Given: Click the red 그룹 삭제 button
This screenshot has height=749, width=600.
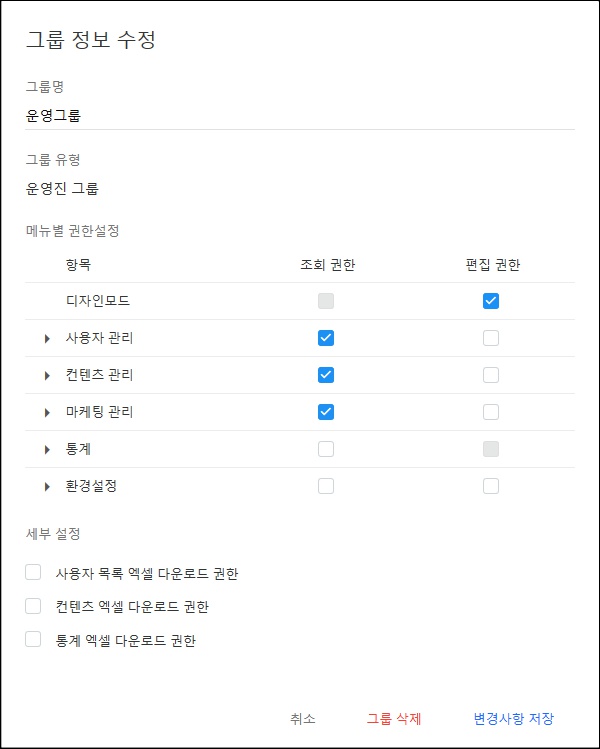Looking at the screenshot, I should 394,718.
